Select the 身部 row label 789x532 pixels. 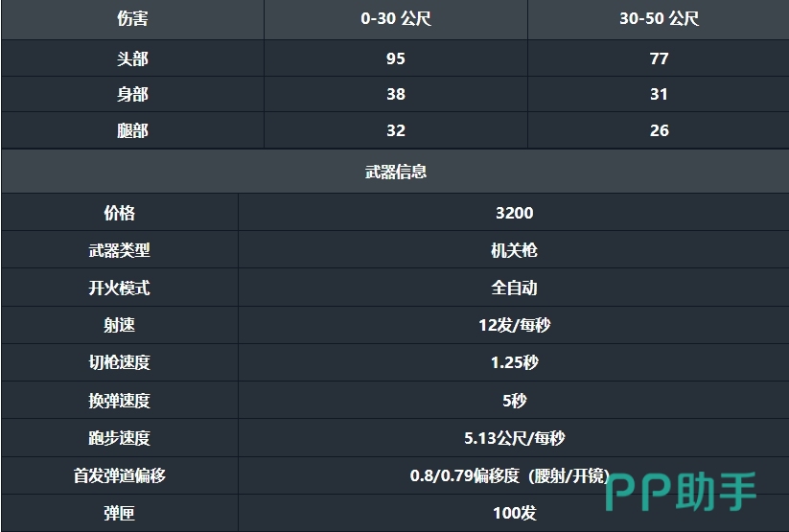pyautogui.click(x=132, y=94)
